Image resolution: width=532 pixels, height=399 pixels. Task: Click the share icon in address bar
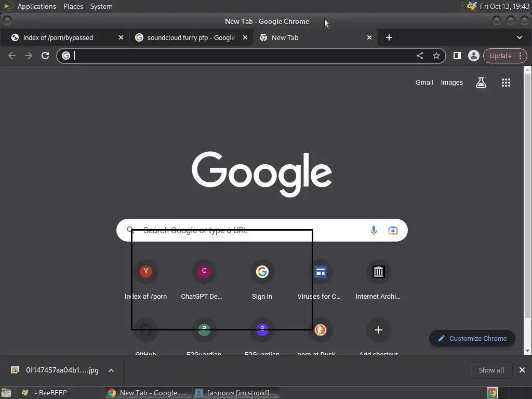(x=420, y=56)
